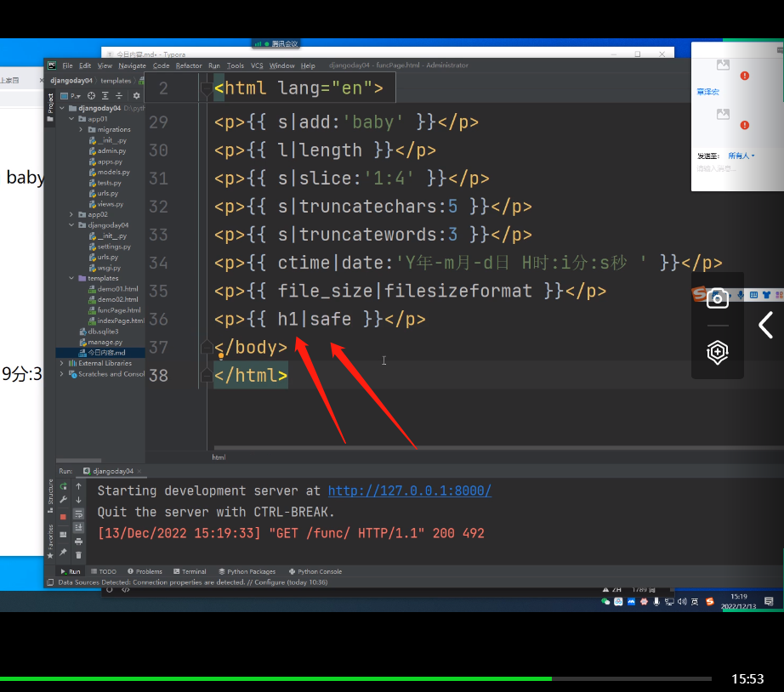Seek on the green video progress bar

point(276,678)
